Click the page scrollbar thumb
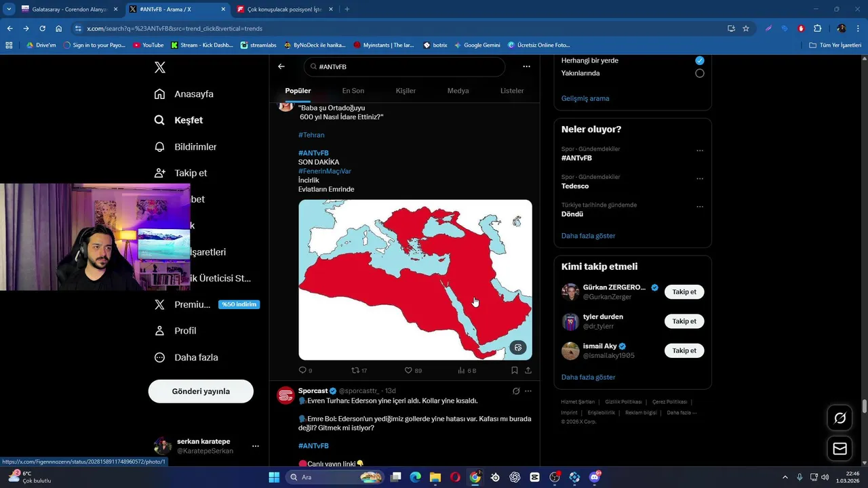The image size is (868, 488). click(x=865, y=406)
